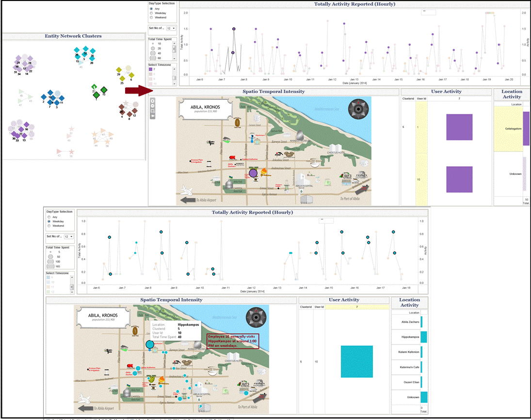531x420 pixels.
Task: Select brown diamond node 12
Action: (x=134, y=111)
